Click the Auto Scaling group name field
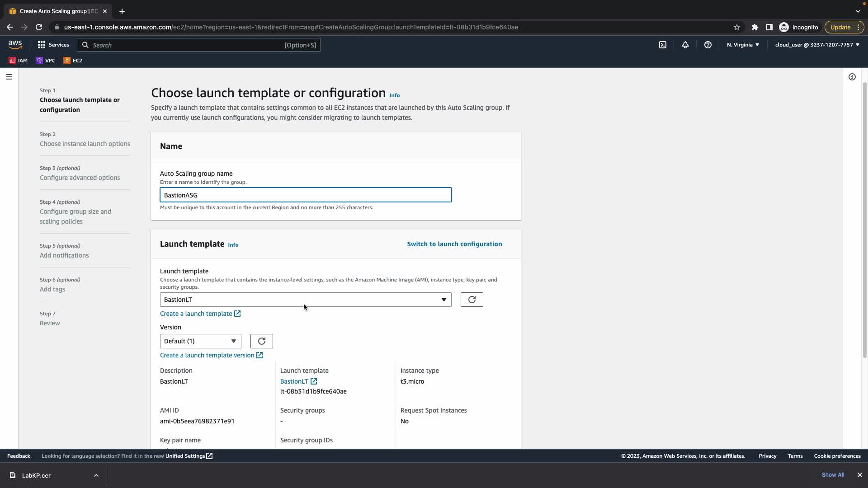The width and height of the screenshot is (868, 488). point(305,195)
